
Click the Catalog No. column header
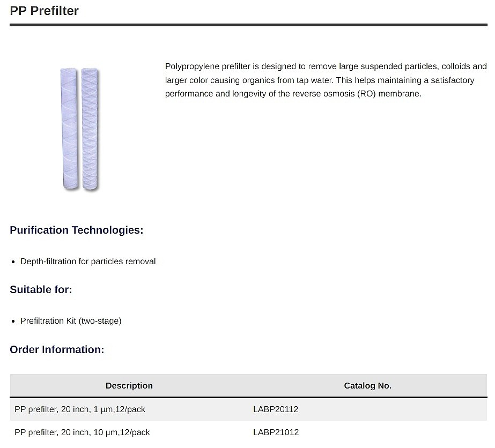(x=368, y=385)
